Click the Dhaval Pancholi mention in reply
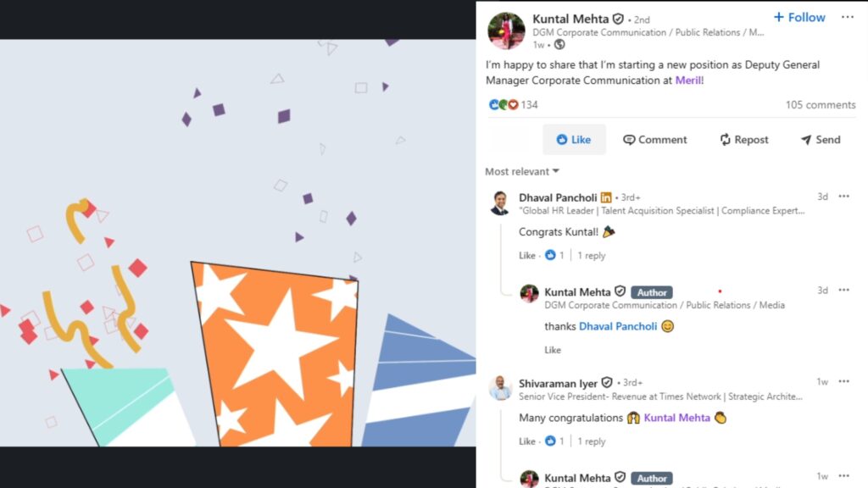The height and width of the screenshot is (488, 868). pyautogui.click(x=618, y=326)
